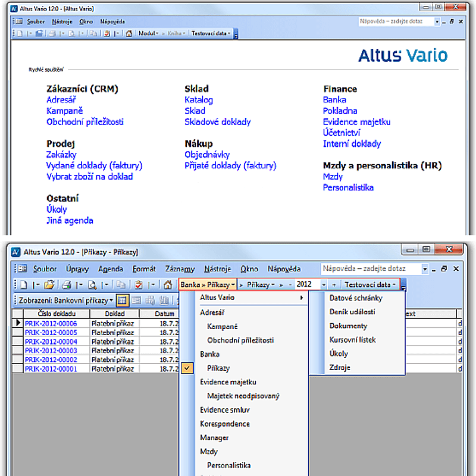Open the Adresář link under Zákazníci (CRM)
The image size is (476, 476).
[x=61, y=100]
